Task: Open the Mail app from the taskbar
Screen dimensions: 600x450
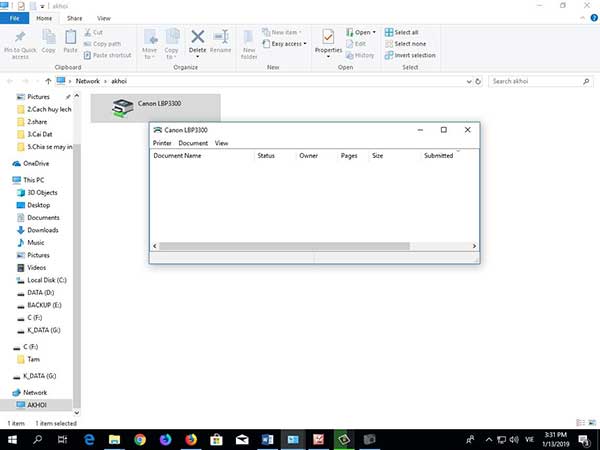Action: [x=242, y=440]
